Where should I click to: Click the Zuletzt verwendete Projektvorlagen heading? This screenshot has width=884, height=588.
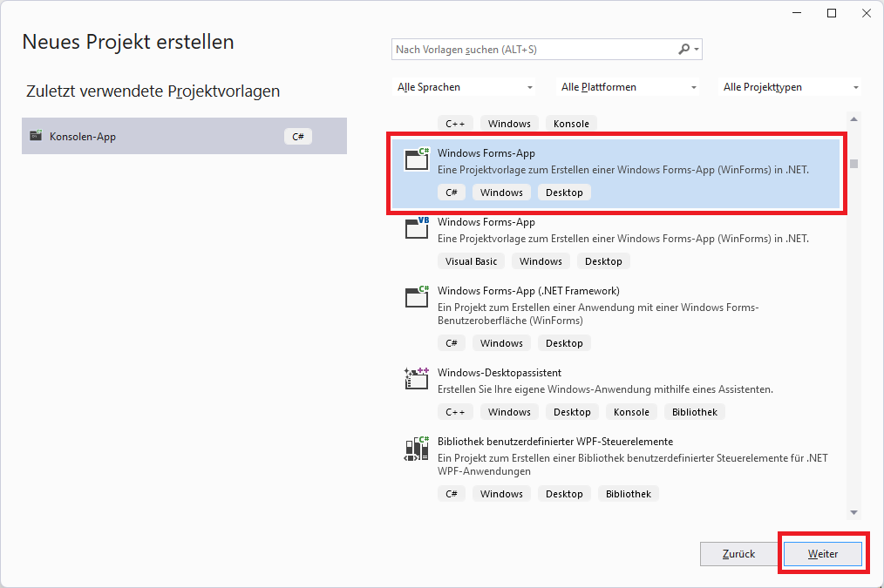[x=153, y=91]
